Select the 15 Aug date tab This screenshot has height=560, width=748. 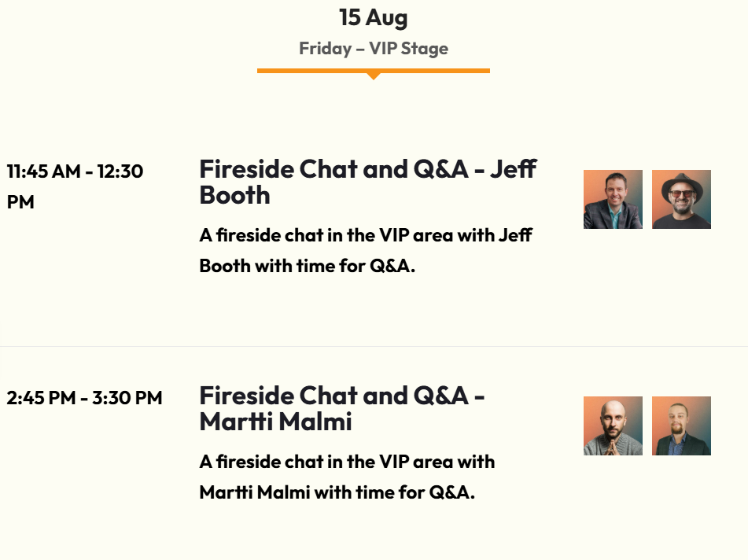click(x=373, y=17)
